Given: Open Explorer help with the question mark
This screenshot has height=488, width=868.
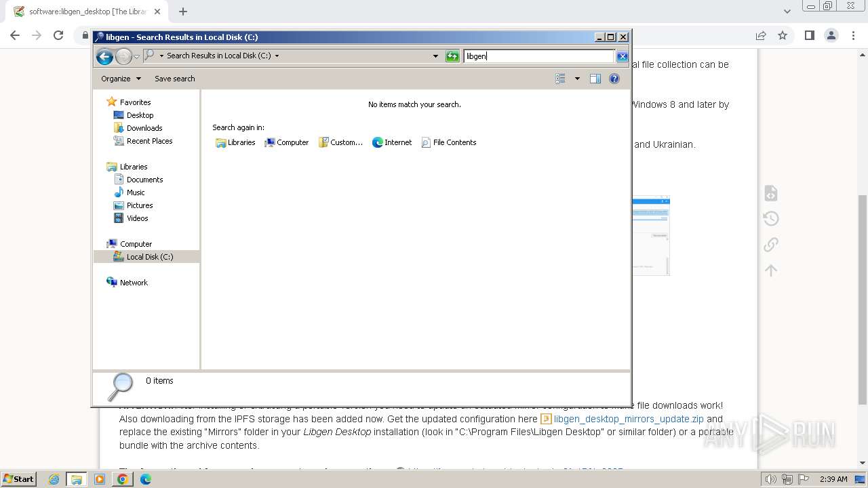Looking at the screenshot, I should pyautogui.click(x=614, y=79).
